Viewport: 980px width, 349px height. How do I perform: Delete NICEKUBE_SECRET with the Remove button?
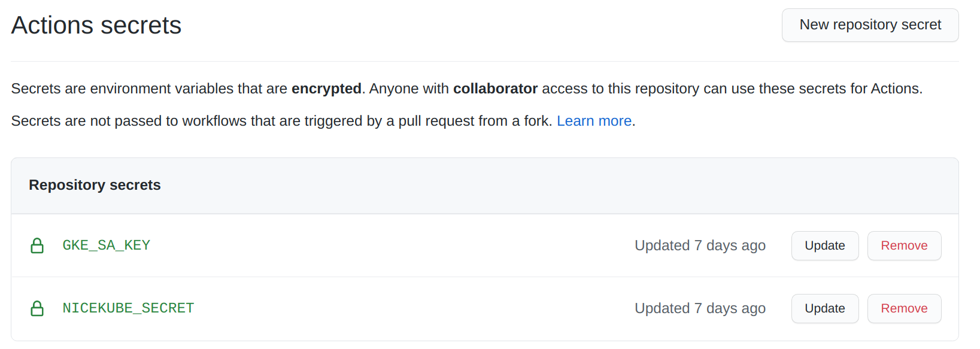[904, 308]
